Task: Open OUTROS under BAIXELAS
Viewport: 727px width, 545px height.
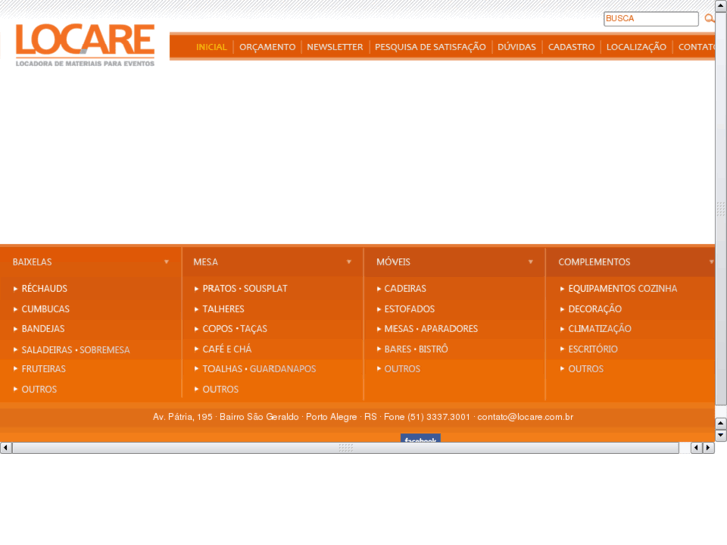Action: pyautogui.click(x=39, y=389)
